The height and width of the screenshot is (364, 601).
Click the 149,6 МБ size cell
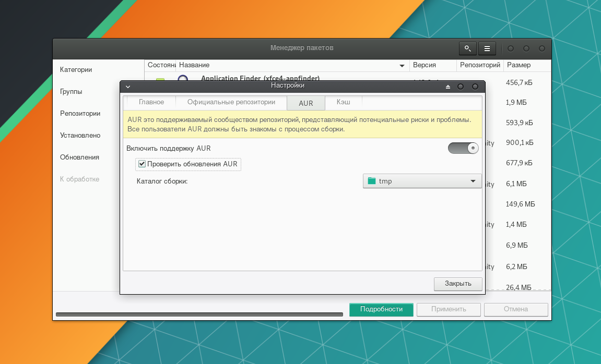tap(520, 204)
